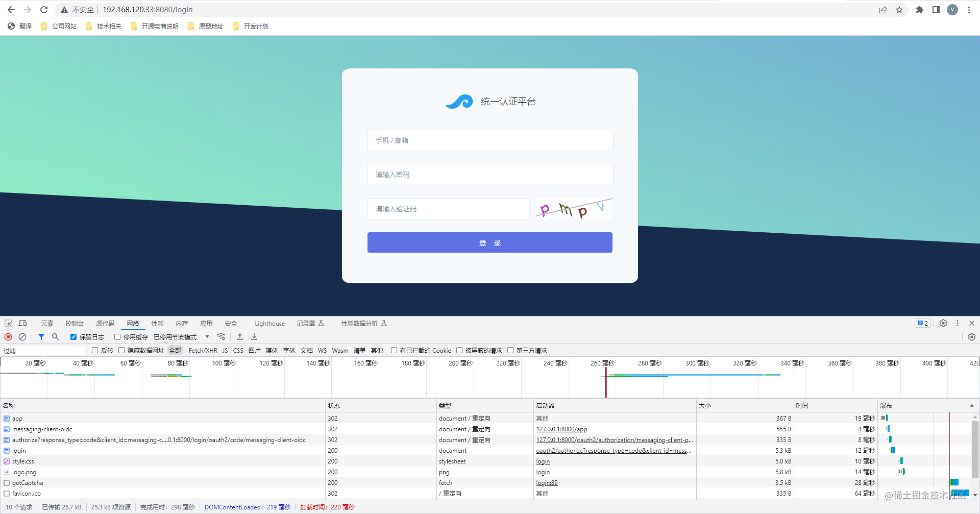Open the 127.0.0.1:8000/app initiator link

point(561,429)
